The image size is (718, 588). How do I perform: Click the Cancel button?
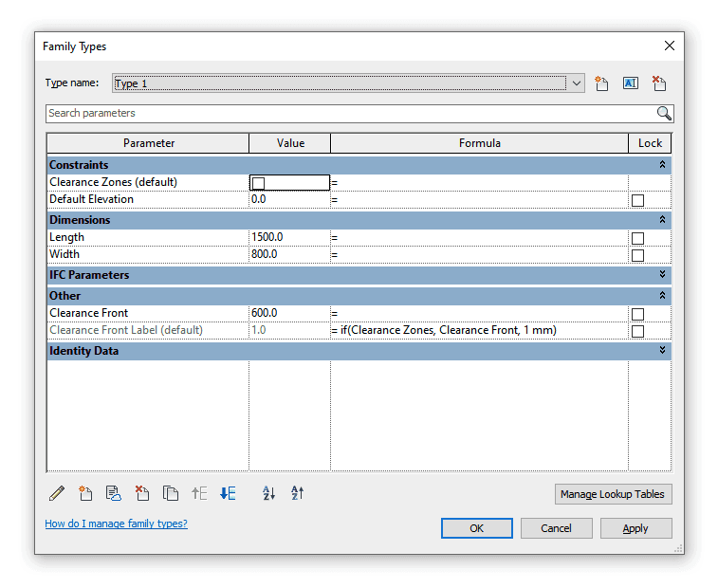[x=557, y=528]
